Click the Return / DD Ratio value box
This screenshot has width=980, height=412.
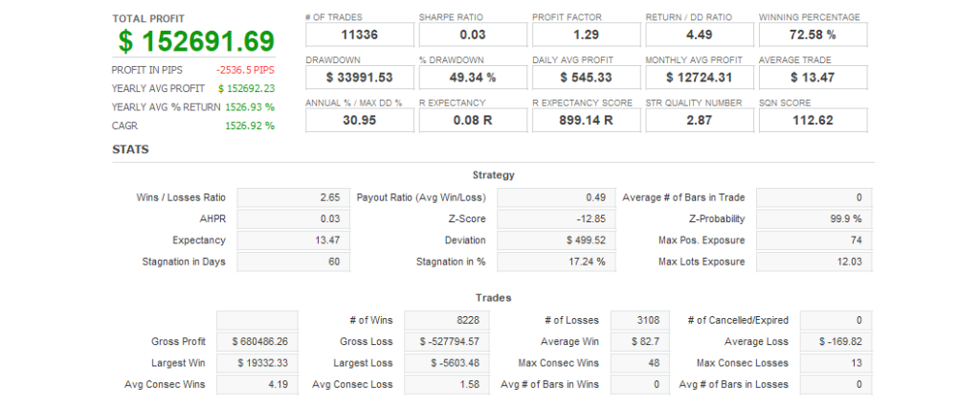tap(699, 34)
